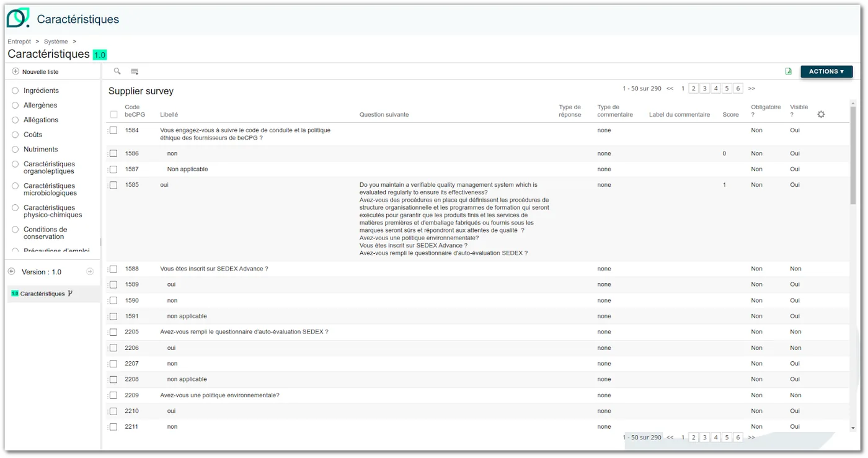The height and width of the screenshot is (458, 868).
Task: Go to next version arrow
Action: tap(90, 271)
